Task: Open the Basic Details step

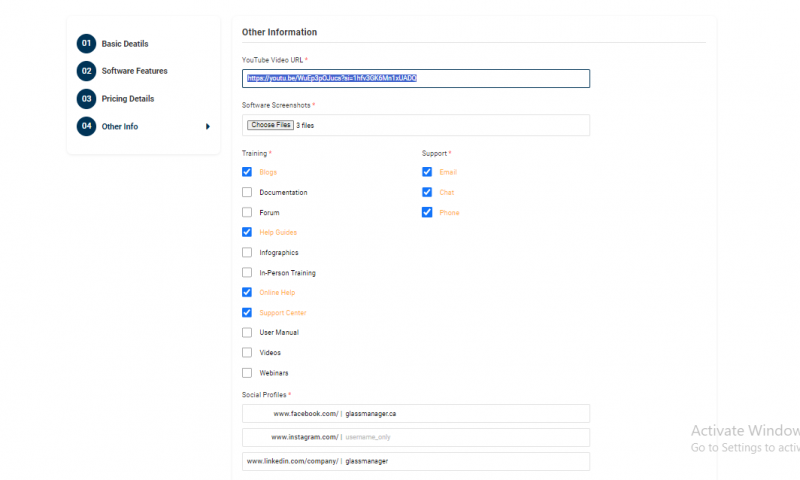Action: click(x=125, y=44)
